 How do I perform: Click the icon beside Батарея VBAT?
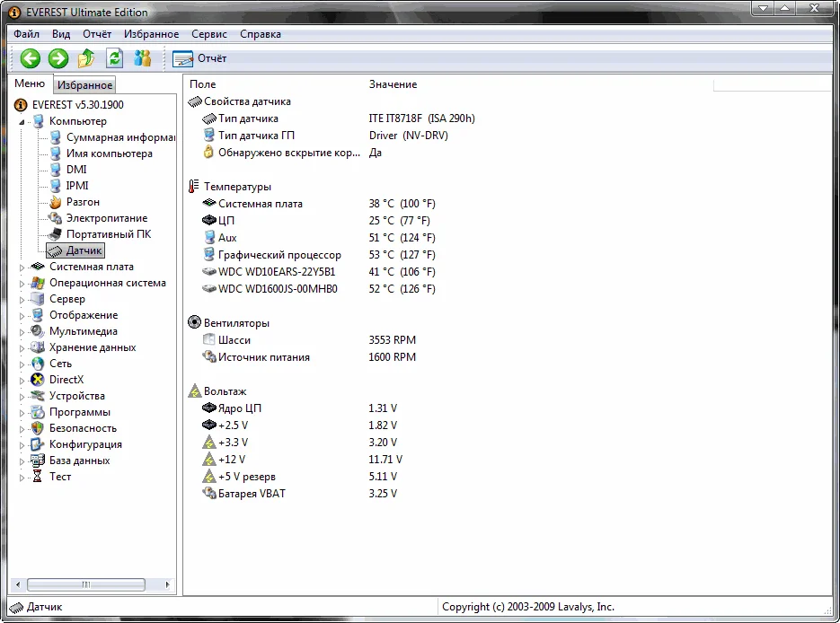click(209, 494)
